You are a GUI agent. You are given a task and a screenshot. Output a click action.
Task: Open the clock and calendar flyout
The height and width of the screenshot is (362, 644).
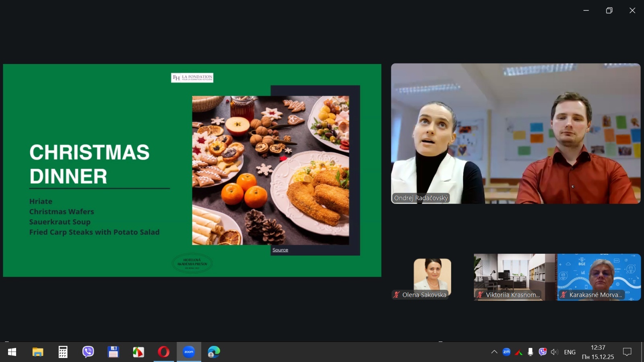tap(598, 352)
